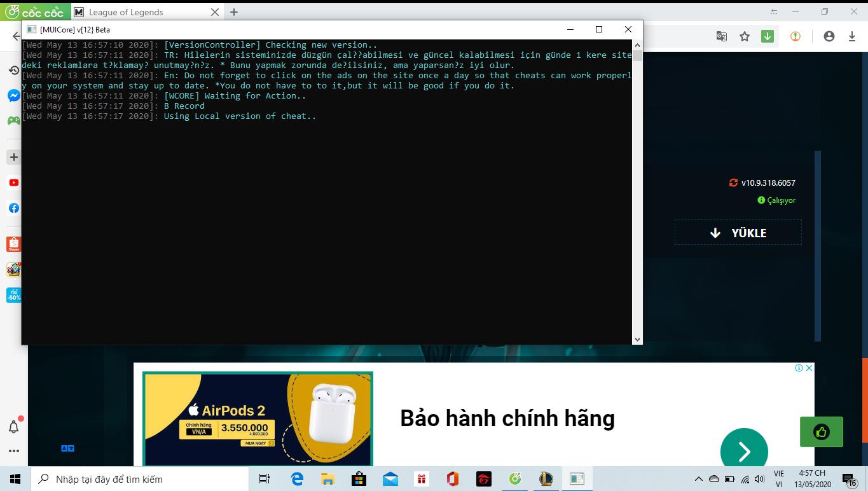
Task: Open a new browser tab
Action: pos(234,12)
